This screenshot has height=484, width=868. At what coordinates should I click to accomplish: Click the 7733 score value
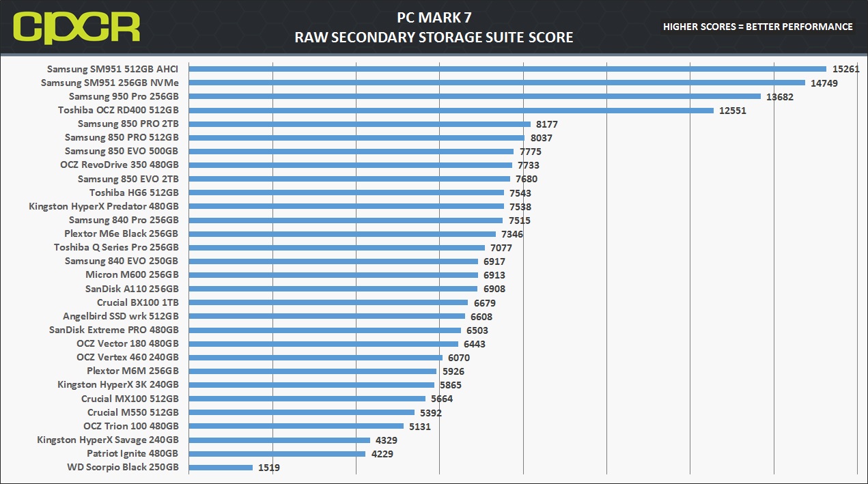coord(529,165)
